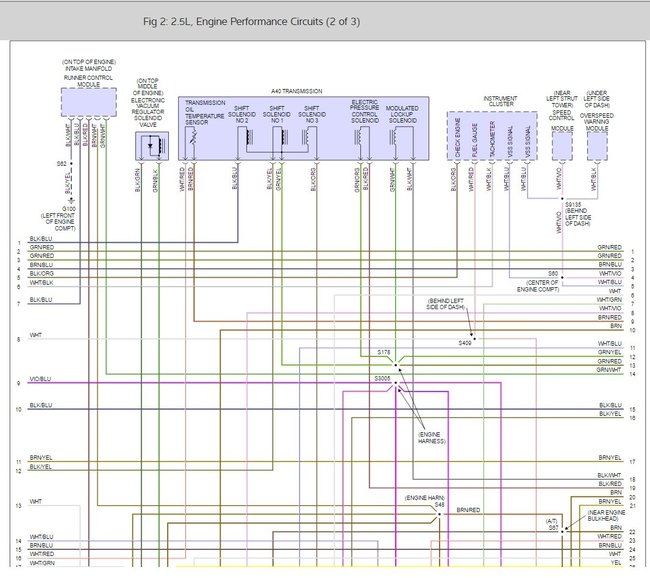The image size is (650, 578).
Task: Click the TACHOMETER cluster terminal label
Action: pos(492,139)
